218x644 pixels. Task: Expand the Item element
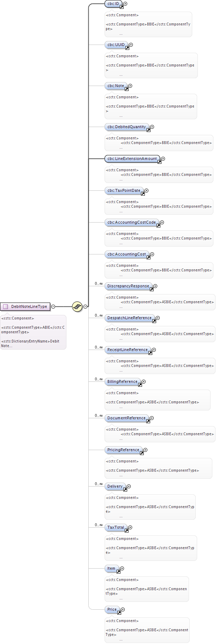(122, 568)
